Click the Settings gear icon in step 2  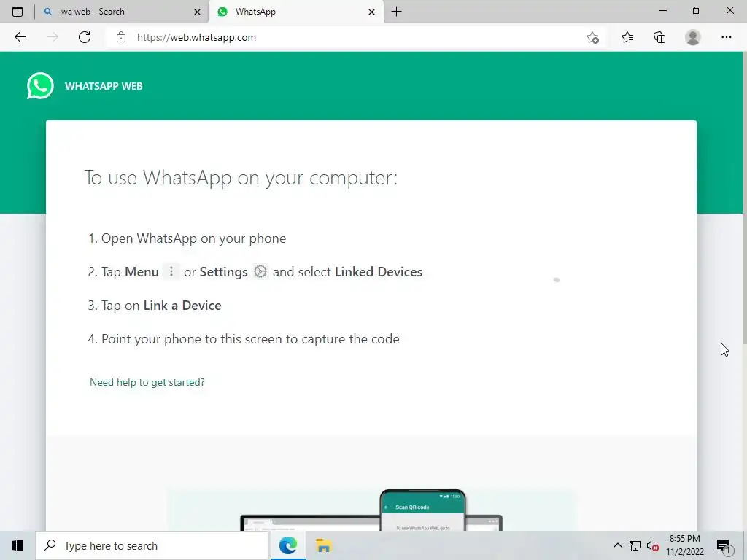click(x=260, y=271)
